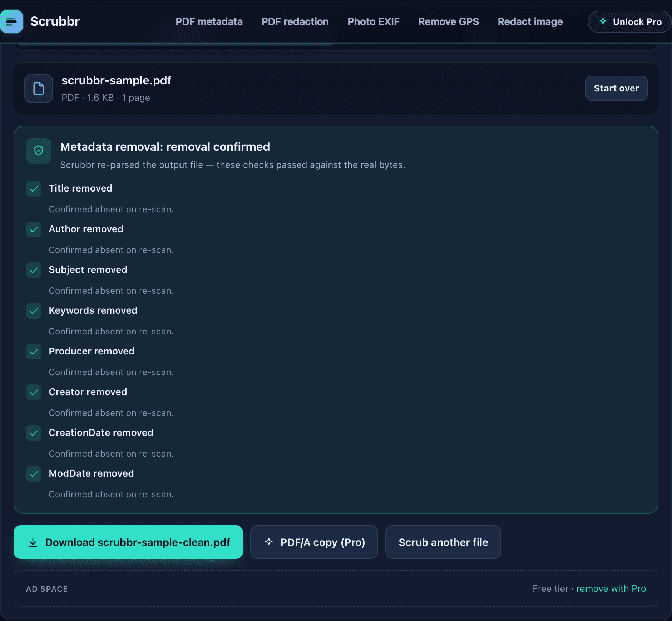Click the sparkle icon in PDF/A copy
Screen dimensions: 672x621
(269, 542)
